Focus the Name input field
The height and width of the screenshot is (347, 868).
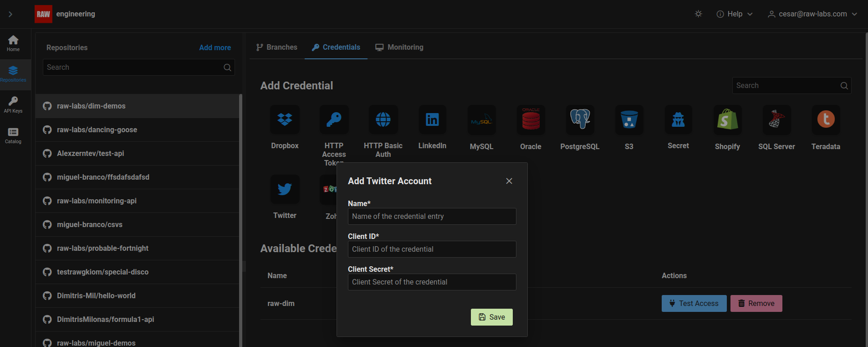(432, 217)
